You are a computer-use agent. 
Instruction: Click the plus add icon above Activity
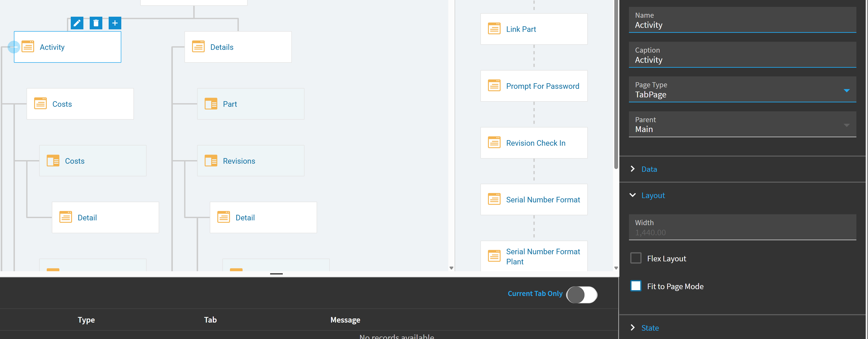114,23
